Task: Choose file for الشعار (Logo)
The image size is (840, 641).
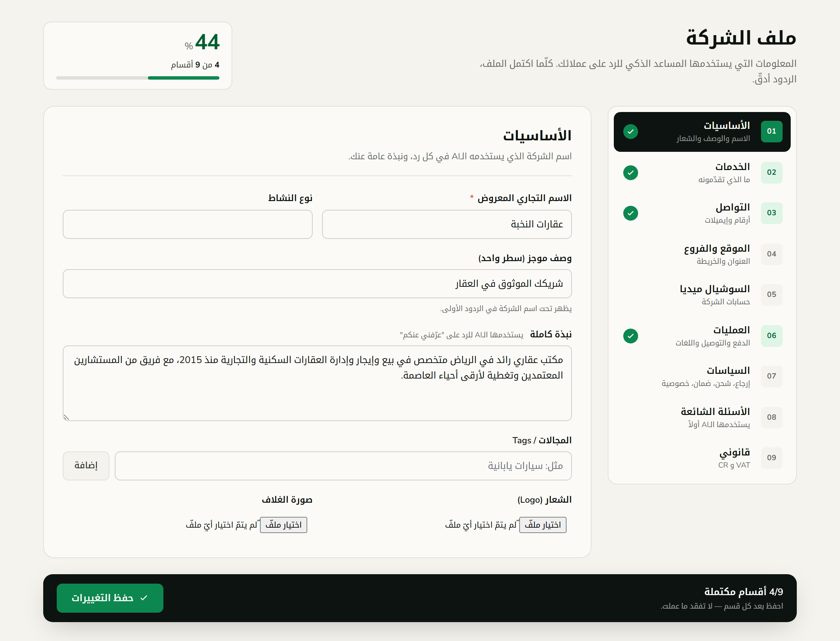Action: point(543,525)
